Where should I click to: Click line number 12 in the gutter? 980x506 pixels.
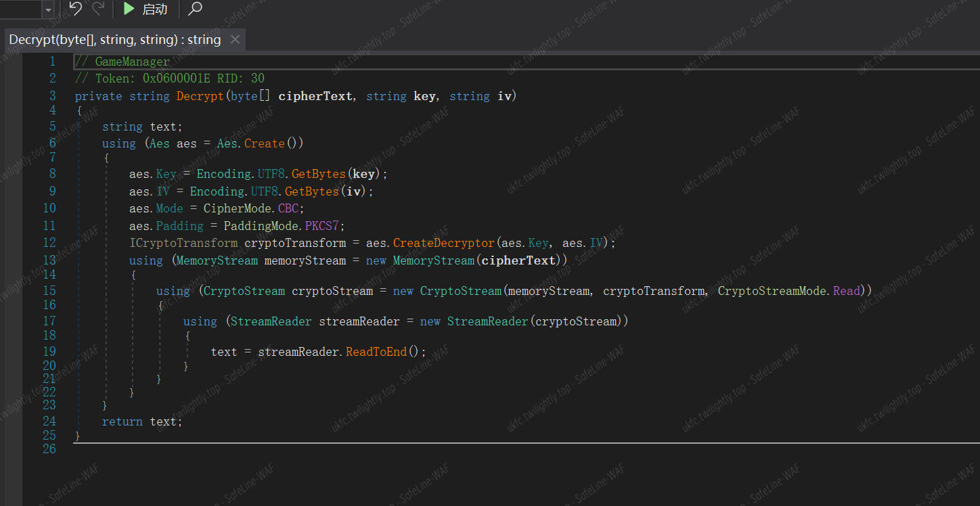(x=49, y=243)
